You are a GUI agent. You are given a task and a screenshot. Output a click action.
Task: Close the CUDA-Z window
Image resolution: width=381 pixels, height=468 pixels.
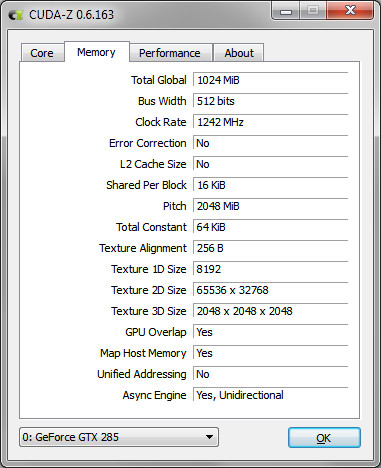[x=350, y=11]
